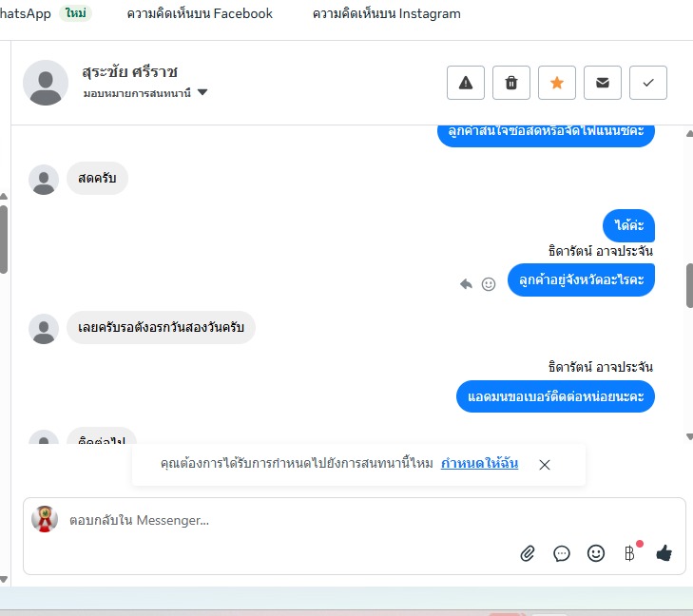
Task: Open the มอบหมายการสนทนานี้ assignment dropdown
Action: (144, 93)
